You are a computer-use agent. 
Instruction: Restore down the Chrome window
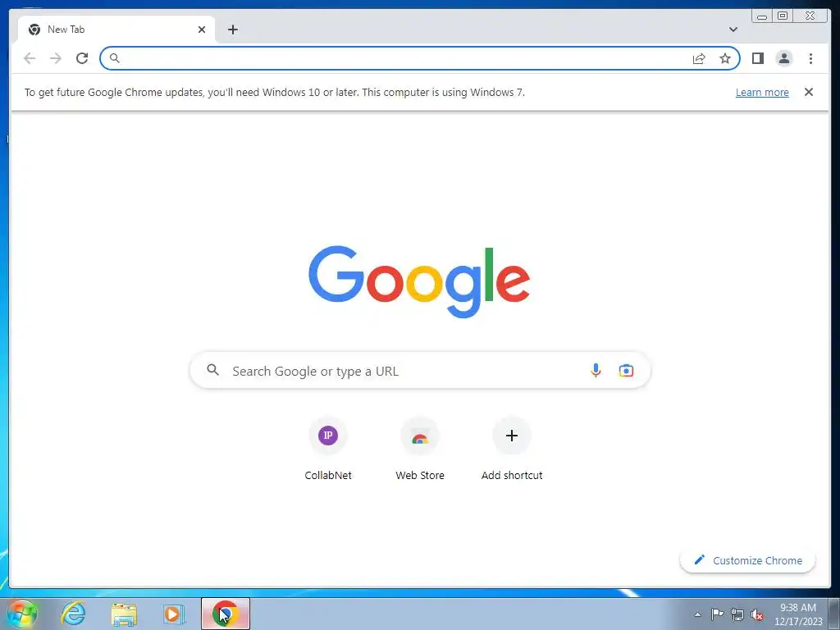pyautogui.click(x=782, y=16)
